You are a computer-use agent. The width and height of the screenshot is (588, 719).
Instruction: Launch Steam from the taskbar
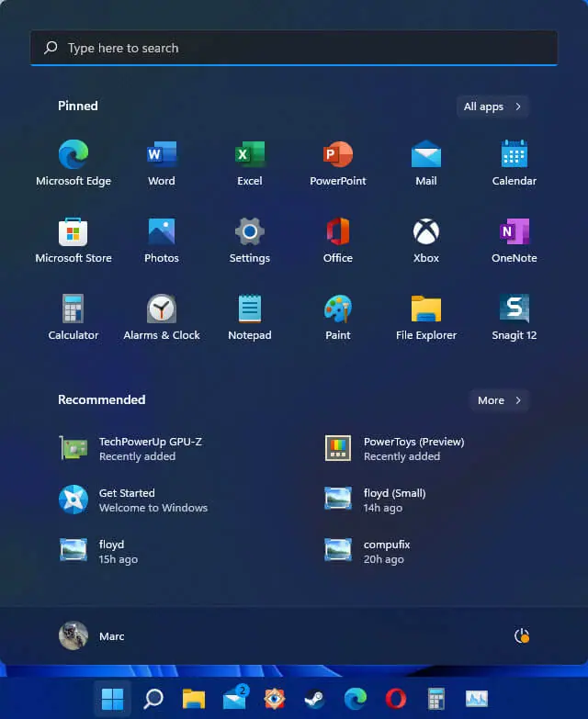(x=314, y=699)
